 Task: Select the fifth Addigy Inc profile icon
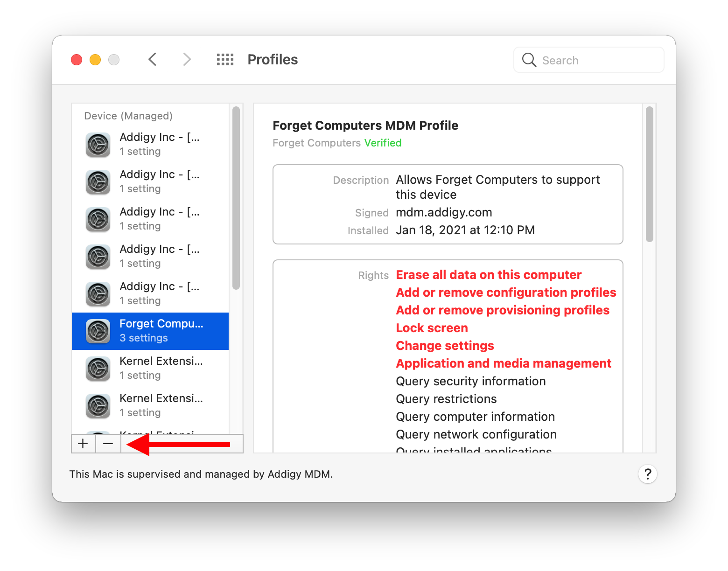point(98,294)
